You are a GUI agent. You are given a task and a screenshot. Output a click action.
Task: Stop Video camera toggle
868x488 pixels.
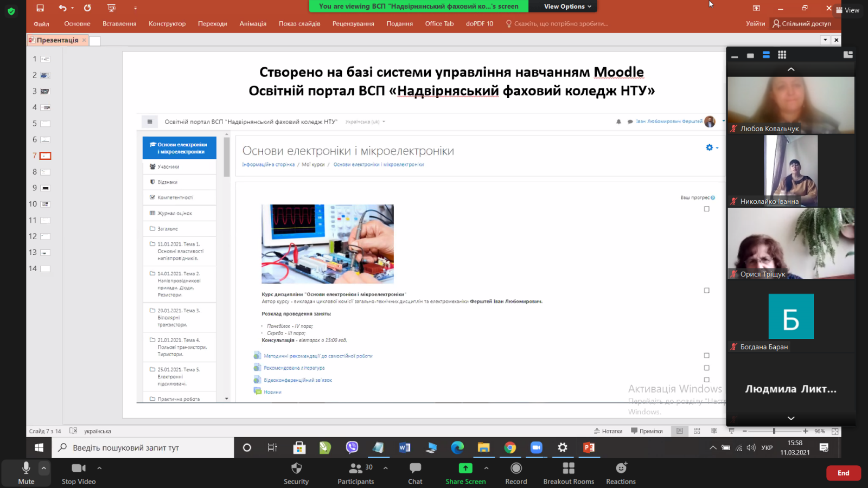coord(79,472)
